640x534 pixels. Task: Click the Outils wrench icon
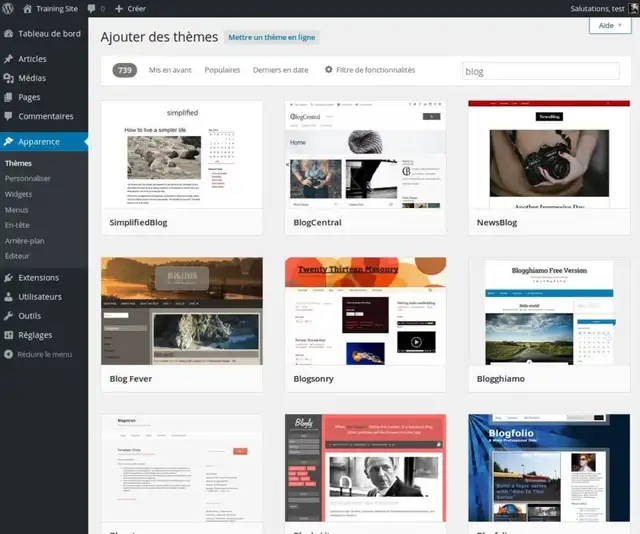[x=9, y=316]
